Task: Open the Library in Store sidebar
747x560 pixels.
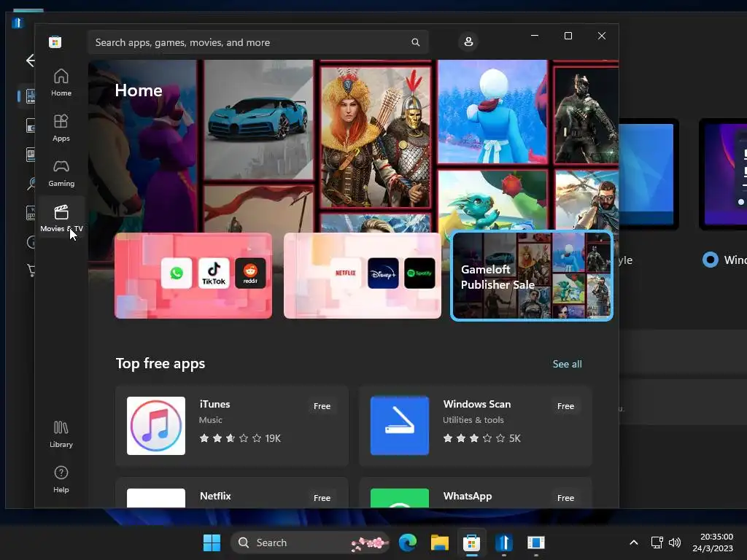Action: (61, 435)
